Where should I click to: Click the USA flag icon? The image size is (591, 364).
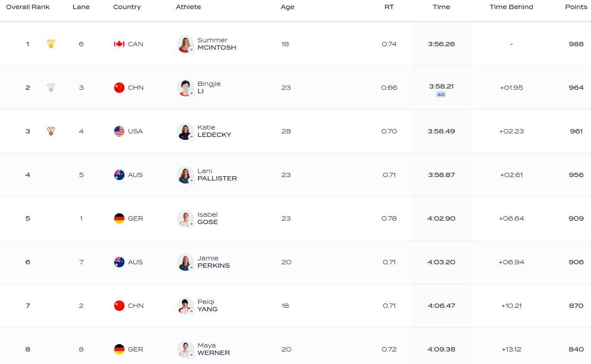[x=119, y=131]
